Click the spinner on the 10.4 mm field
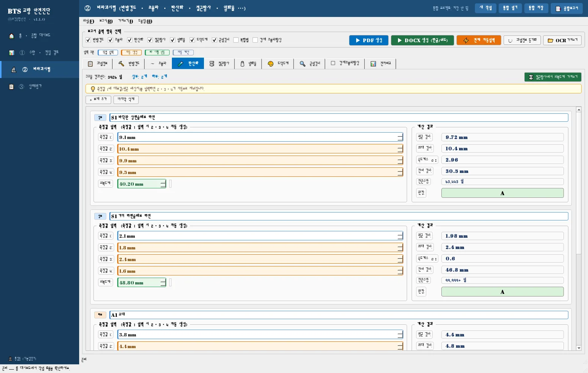 400,149
